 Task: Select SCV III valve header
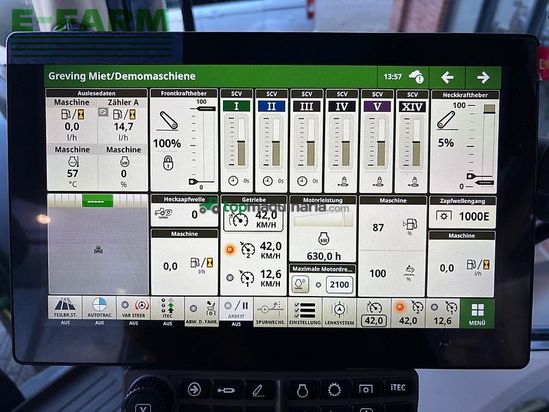(306, 107)
